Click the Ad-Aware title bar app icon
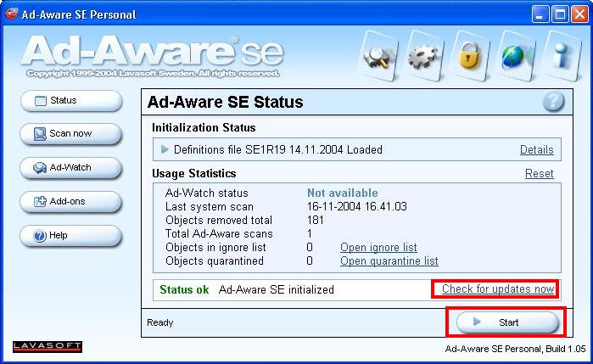593x364 pixels. tap(12, 14)
